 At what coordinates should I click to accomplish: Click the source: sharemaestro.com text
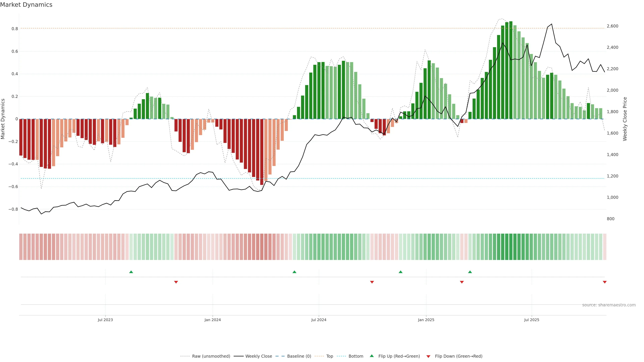(609, 305)
